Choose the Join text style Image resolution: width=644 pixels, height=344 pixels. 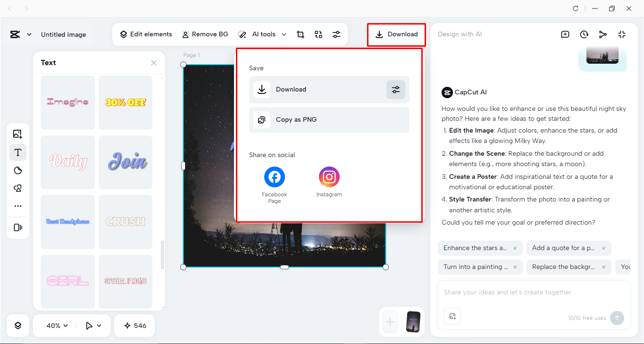[125, 162]
